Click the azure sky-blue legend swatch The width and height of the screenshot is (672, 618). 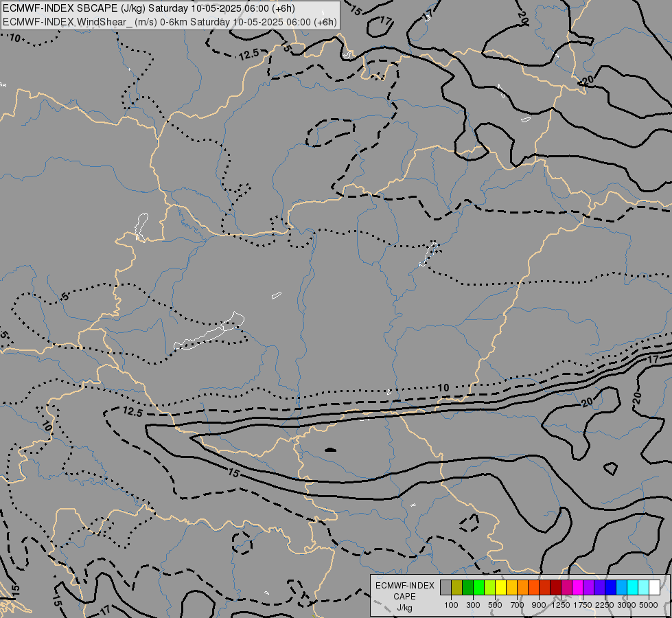point(622,588)
